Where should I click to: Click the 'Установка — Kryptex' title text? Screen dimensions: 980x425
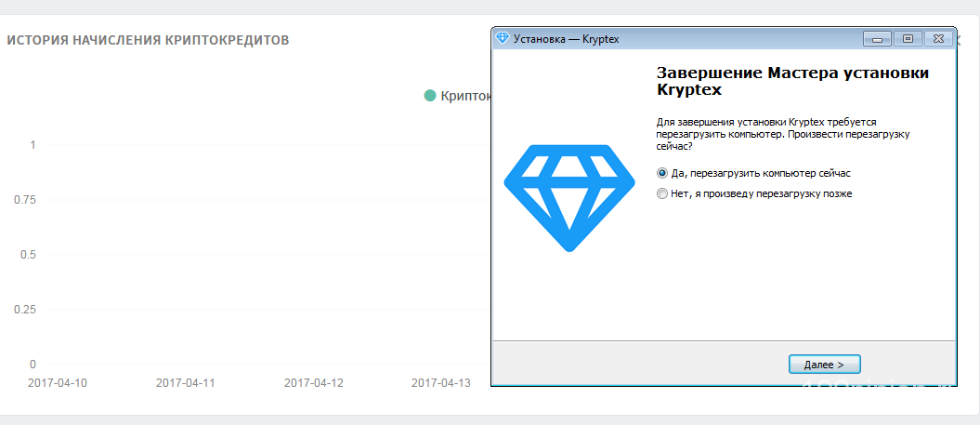567,39
